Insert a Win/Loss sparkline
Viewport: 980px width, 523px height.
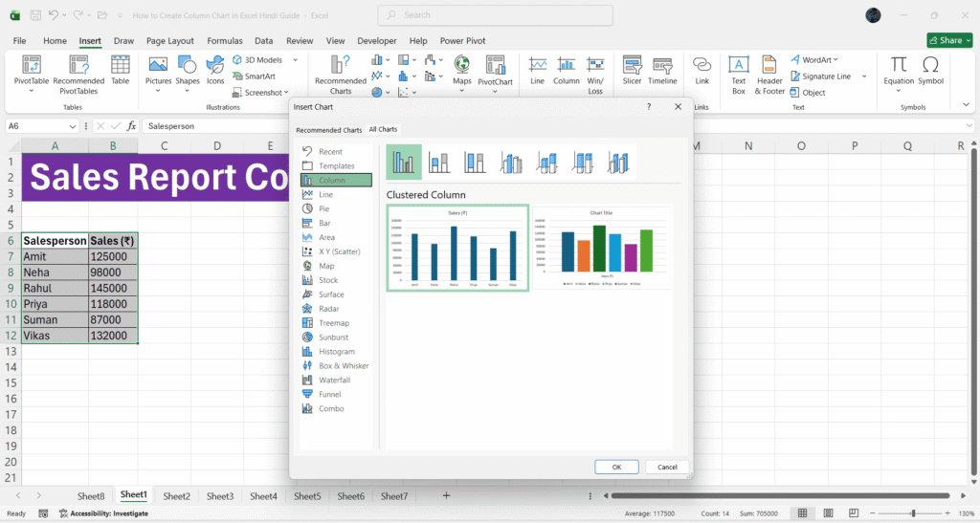pos(595,75)
